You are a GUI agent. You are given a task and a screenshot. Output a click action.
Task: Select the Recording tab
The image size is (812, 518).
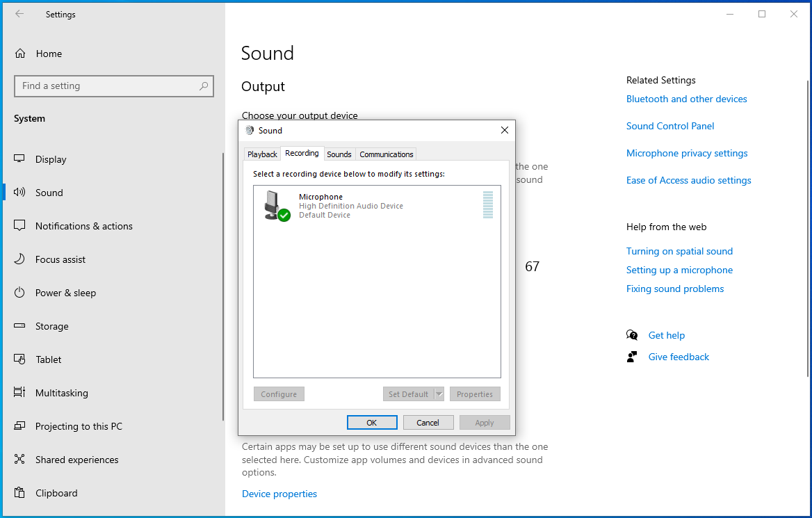tap(302, 154)
